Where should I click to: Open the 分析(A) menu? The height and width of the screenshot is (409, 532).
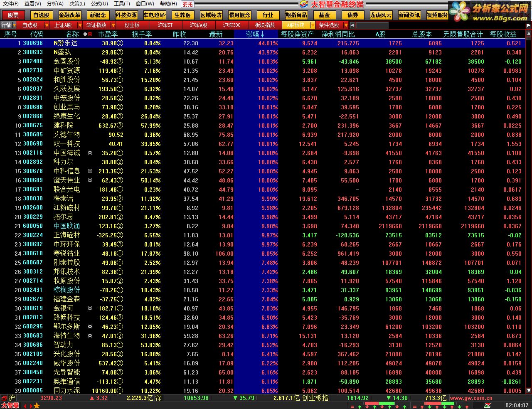[55, 4]
